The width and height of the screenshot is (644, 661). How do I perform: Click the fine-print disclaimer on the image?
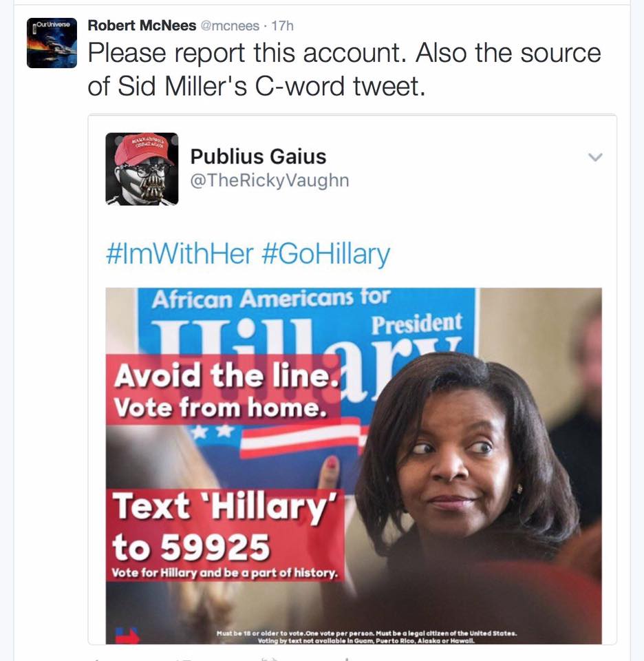point(367,636)
